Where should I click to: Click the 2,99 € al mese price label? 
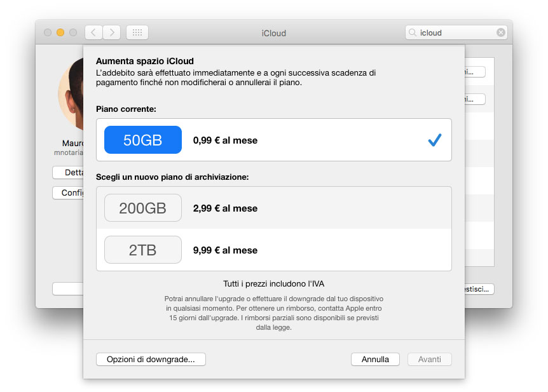(227, 207)
